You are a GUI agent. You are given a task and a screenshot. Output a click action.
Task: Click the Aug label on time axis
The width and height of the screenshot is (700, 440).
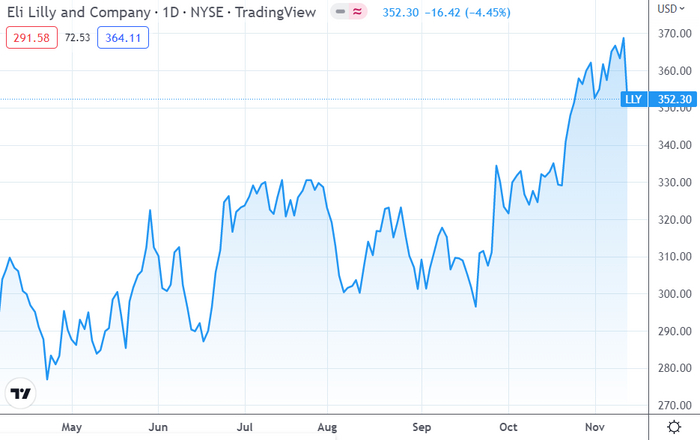(x=327, y=427)
